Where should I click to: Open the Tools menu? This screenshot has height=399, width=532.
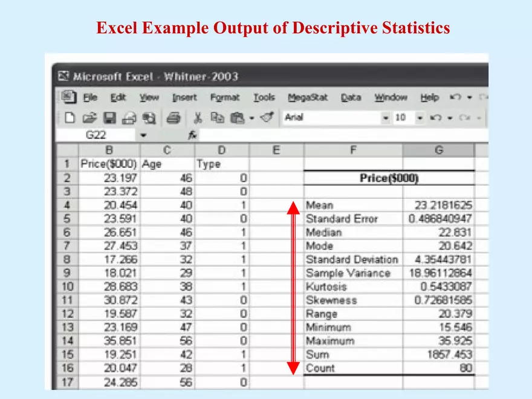(264, 98)
